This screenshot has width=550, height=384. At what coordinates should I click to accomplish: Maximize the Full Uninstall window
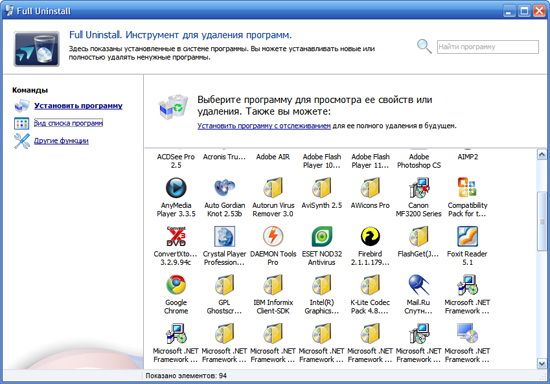click(524, 11)
